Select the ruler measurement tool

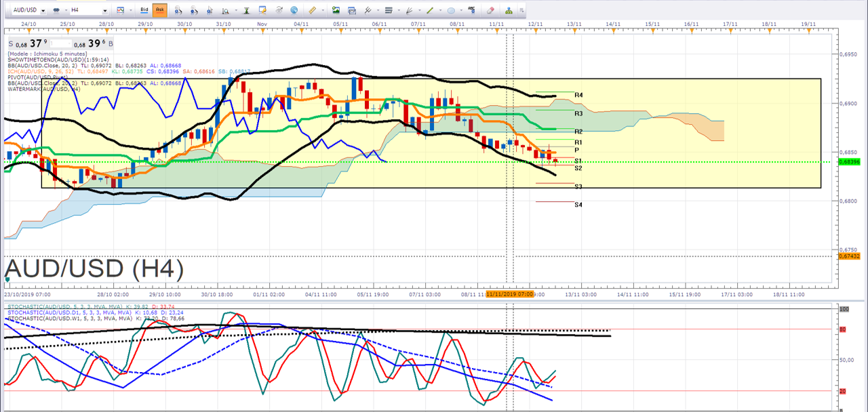[312, 10]
